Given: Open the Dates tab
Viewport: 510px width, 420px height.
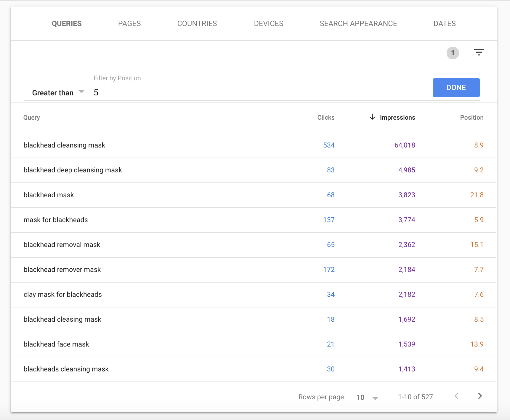Looking at the screenshot, I should click(x=444, y=24).
